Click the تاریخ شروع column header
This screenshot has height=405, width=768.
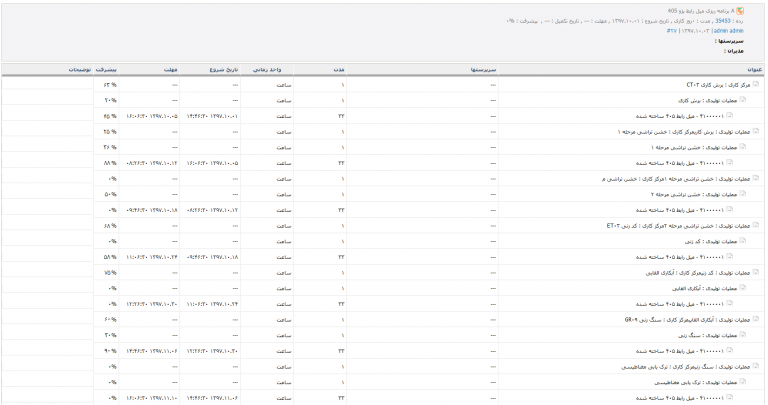[224, 70]
